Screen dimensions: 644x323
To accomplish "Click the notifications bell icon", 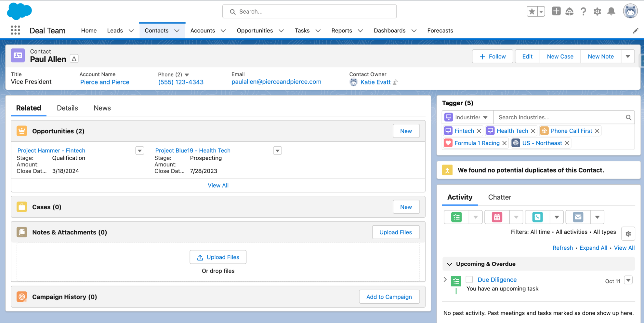I will tap(611, 12).
